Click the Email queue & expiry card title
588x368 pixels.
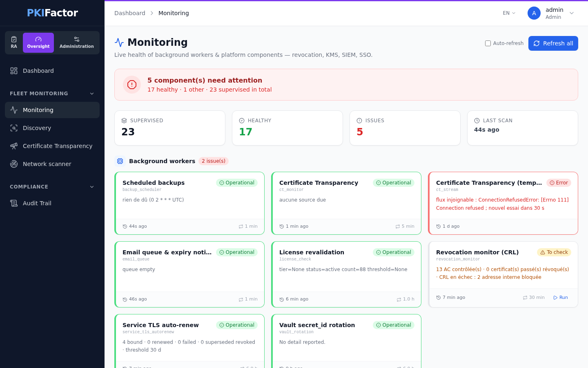167,252
